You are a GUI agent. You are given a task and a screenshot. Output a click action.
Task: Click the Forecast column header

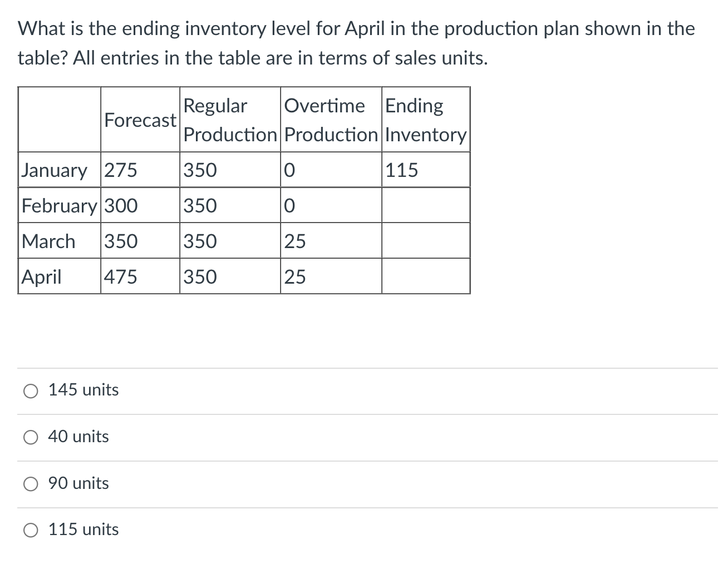coord(139,120)
